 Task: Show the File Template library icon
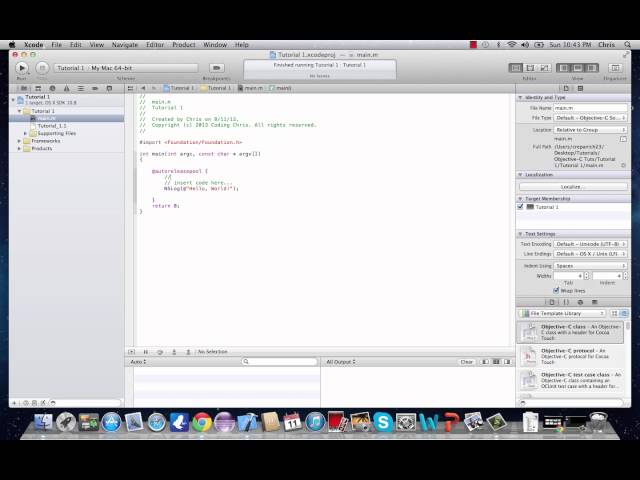coord(552,302)
